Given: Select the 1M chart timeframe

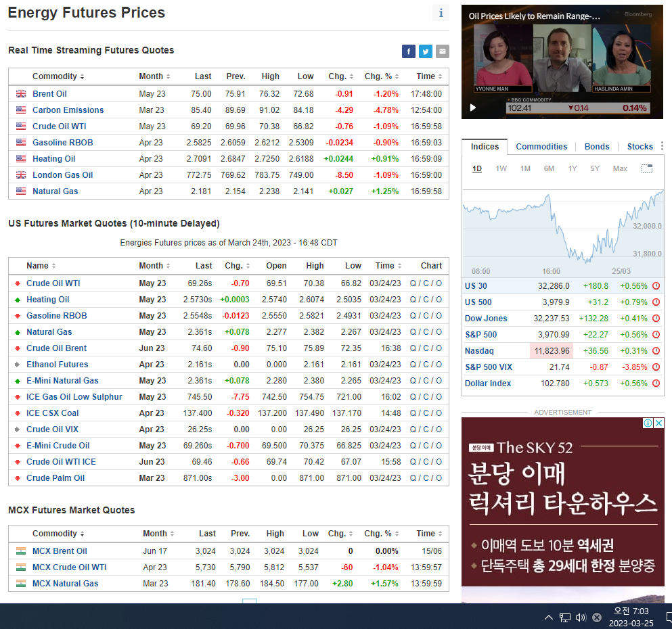Looking at the screenshot, I should click(x=525, y=168).
